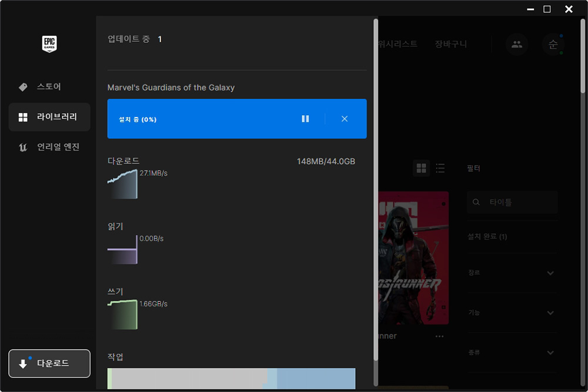
Task: Click the 설치 중 (0%) progress bar
Action: click(237, 119)
